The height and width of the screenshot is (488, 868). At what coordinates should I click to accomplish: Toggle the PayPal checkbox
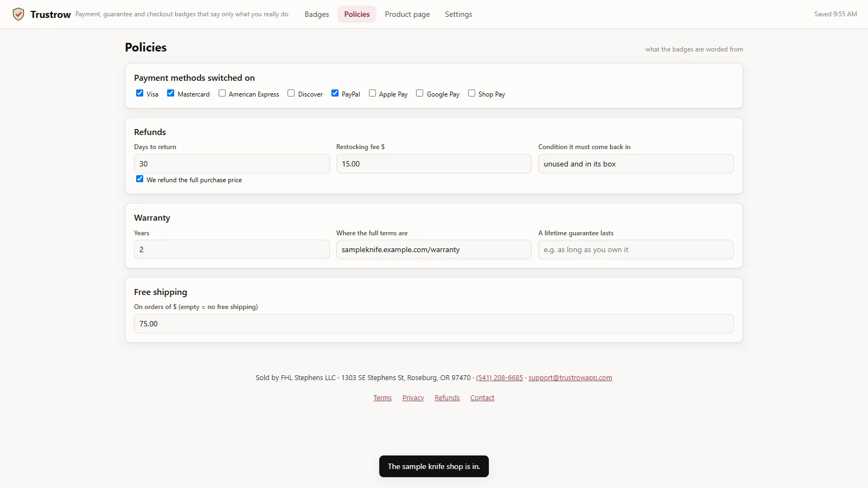[335, 93]
